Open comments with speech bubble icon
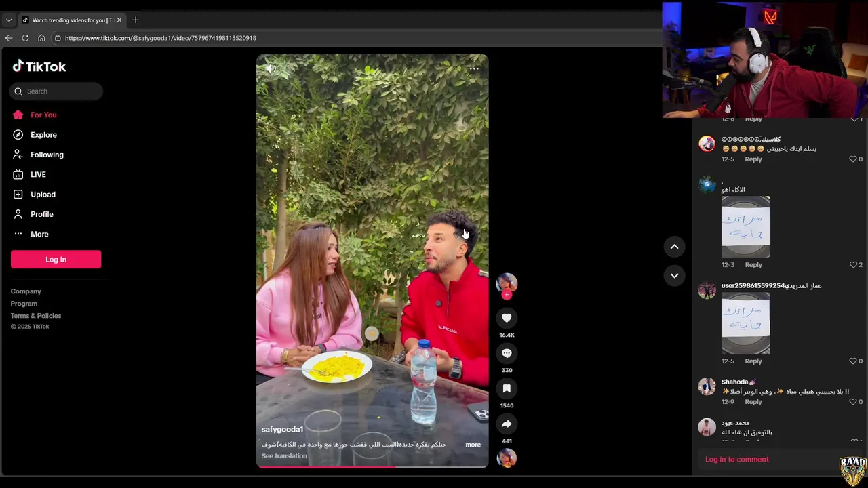 (x=507, y=353)
